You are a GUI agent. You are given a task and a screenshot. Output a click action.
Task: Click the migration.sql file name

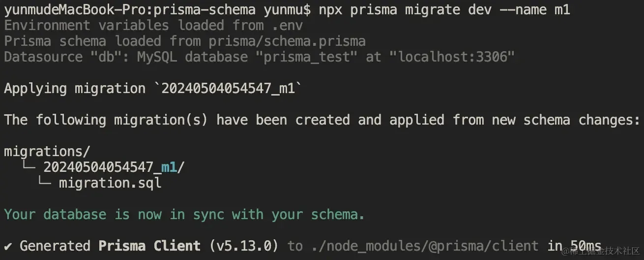point(110,183)
